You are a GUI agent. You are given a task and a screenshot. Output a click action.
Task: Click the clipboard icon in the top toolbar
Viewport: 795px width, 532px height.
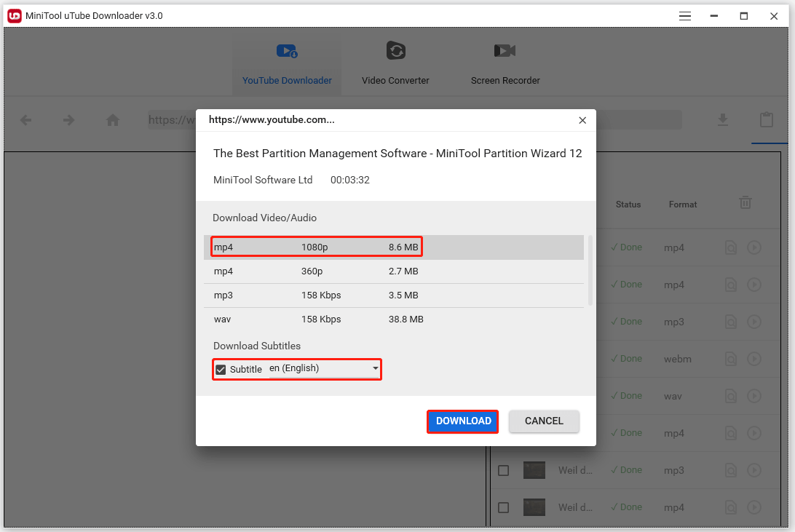click(x=767, y=119)
